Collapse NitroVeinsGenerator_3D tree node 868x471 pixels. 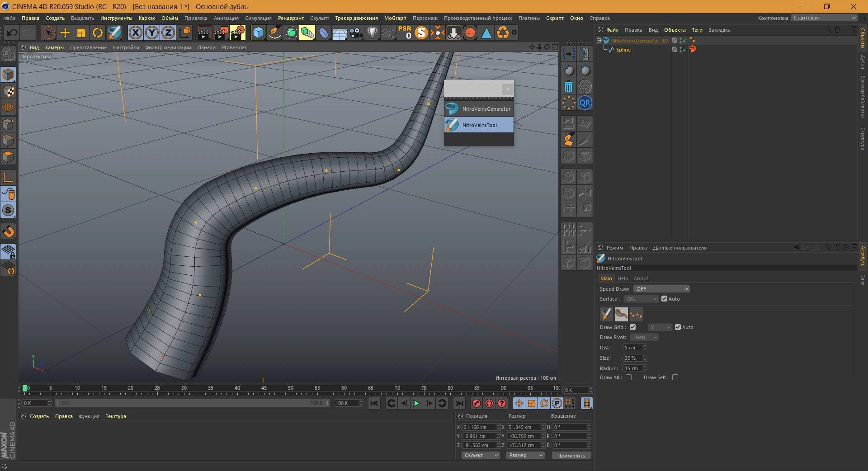click(599, 40)
